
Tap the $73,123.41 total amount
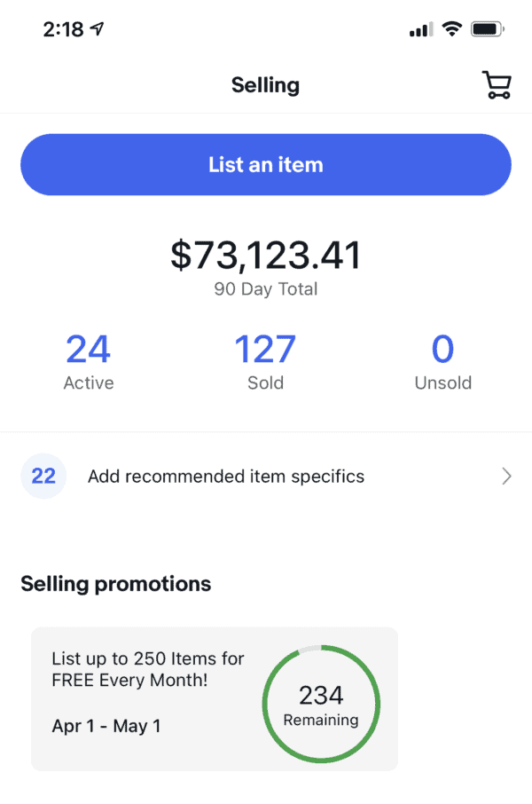[x=265, y=255]
